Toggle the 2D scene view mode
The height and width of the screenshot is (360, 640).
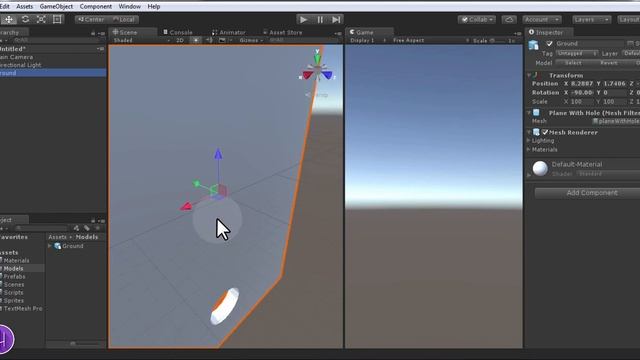[x=180, y=40]
